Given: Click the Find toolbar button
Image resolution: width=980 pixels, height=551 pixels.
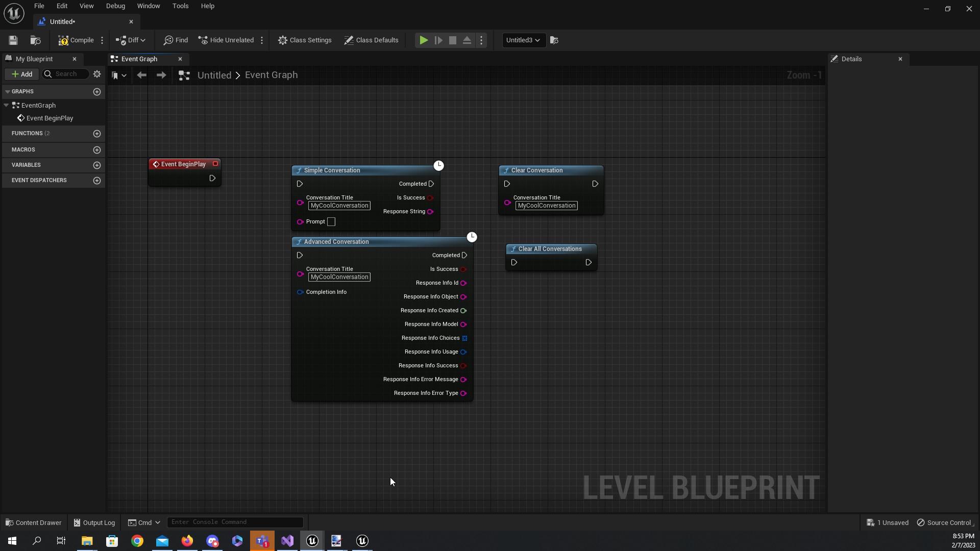Looking at the screenshot, I should click(176, 40).
